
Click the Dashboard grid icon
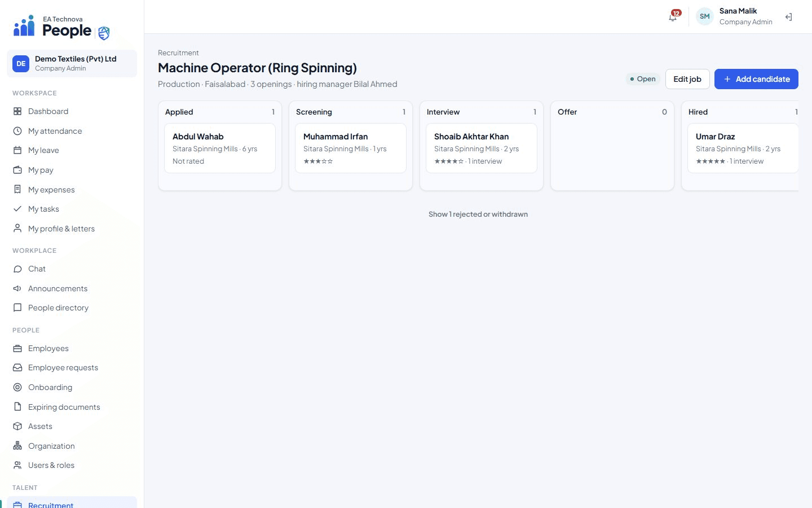click(17, 111)
